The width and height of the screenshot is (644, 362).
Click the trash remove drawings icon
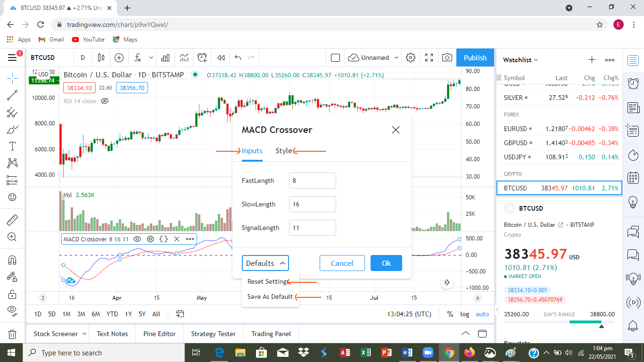pos(12,334)
